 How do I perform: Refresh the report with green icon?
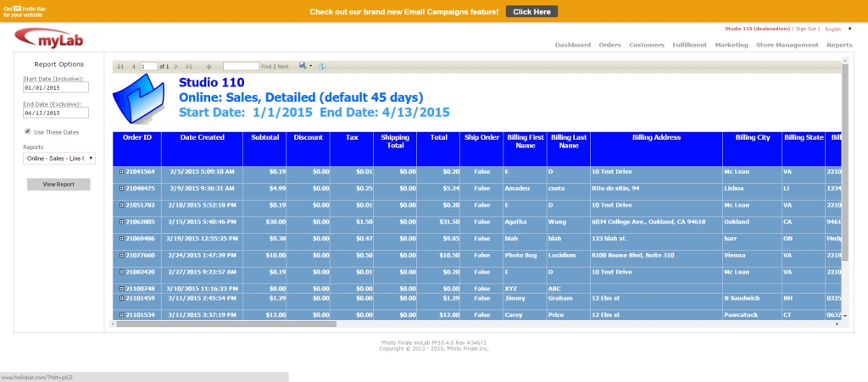(x=322, y=66)
